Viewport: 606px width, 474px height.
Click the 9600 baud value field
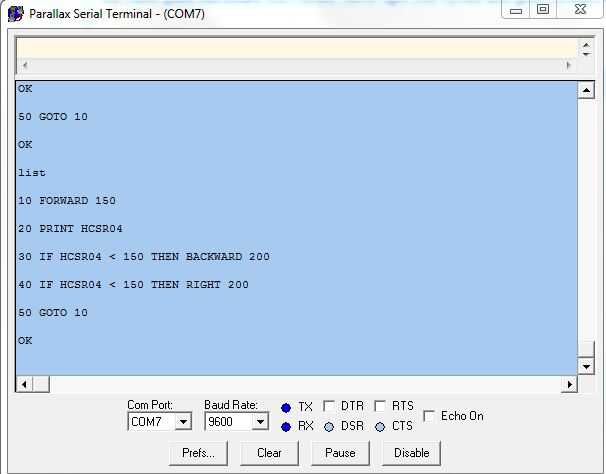[229, 422]
